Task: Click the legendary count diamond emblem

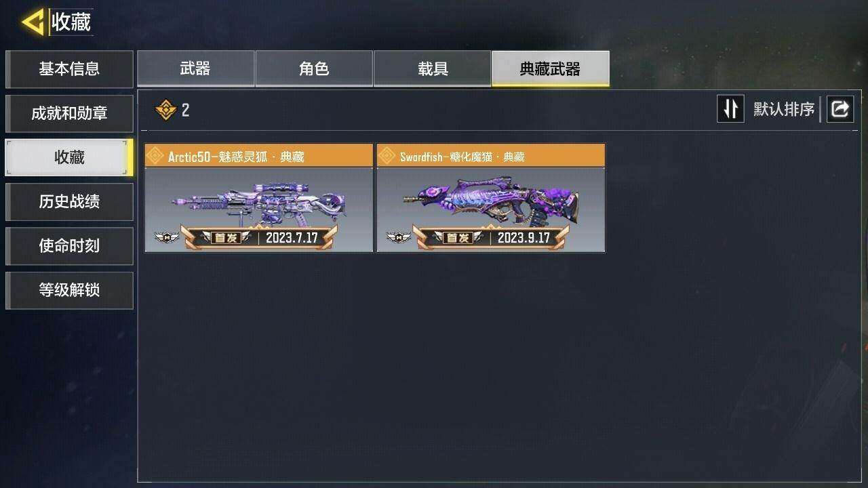Action: 165,110
